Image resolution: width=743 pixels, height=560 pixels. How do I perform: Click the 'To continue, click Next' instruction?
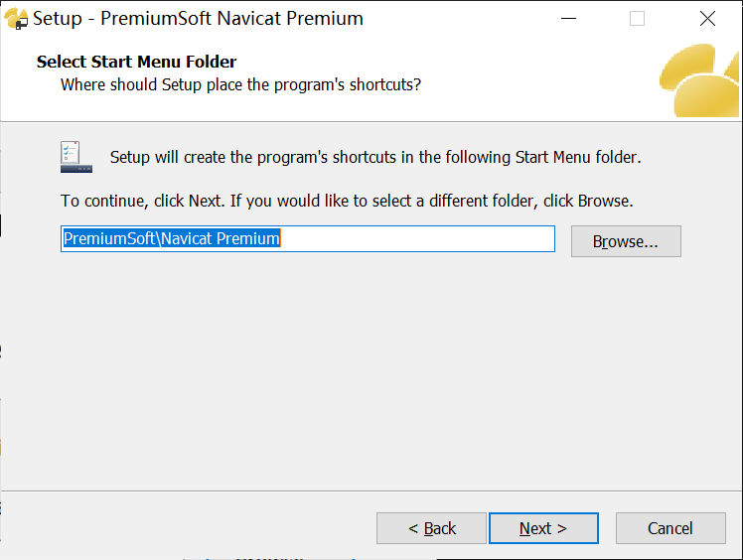[347, 201]
